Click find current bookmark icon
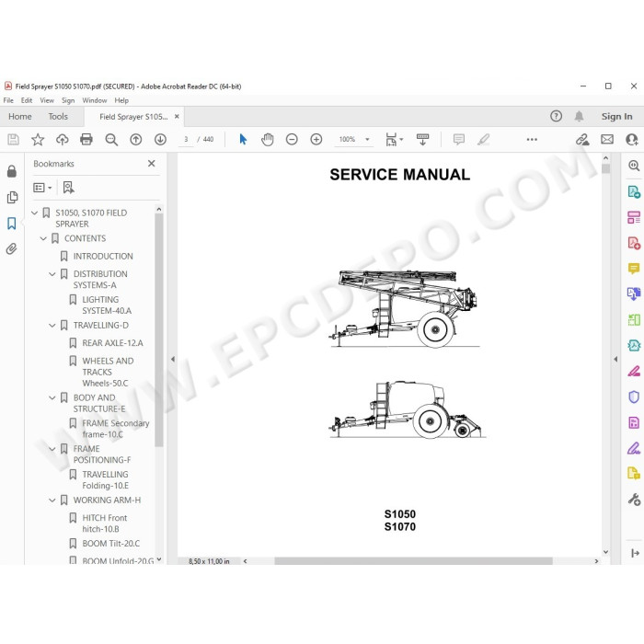The image size is (644, 644). pos(68,188)
